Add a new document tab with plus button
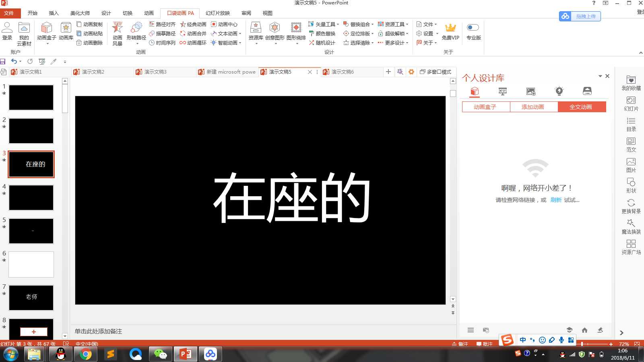The height and width of the screenshot is (362, 644). [x=388, y=72]
